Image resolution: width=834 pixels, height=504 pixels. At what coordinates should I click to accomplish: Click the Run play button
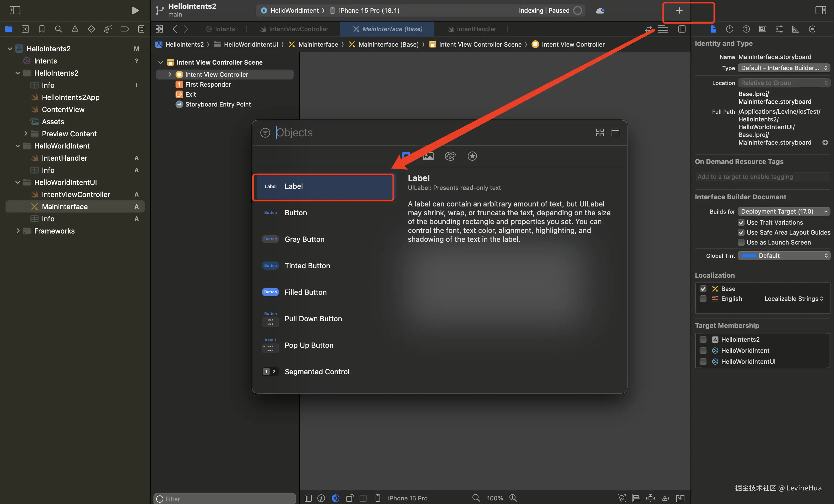(x=135, y=10)
